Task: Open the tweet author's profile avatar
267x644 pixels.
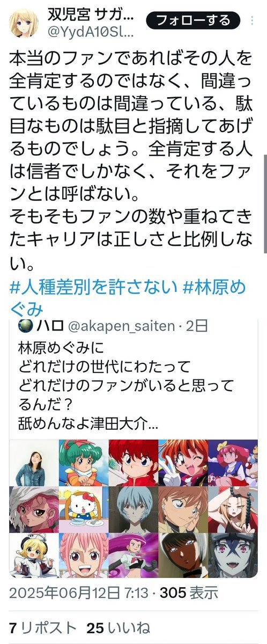Action: tap(24, 23)
